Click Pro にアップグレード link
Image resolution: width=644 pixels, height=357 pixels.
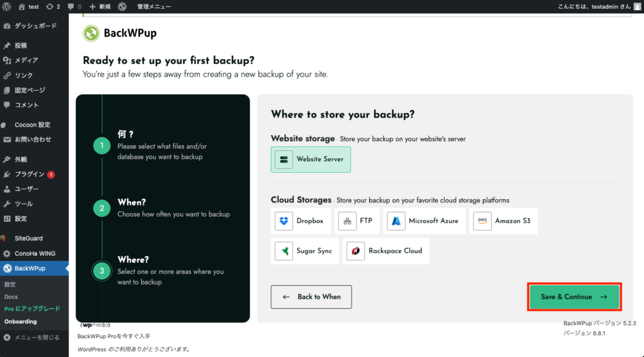point(32,309)
